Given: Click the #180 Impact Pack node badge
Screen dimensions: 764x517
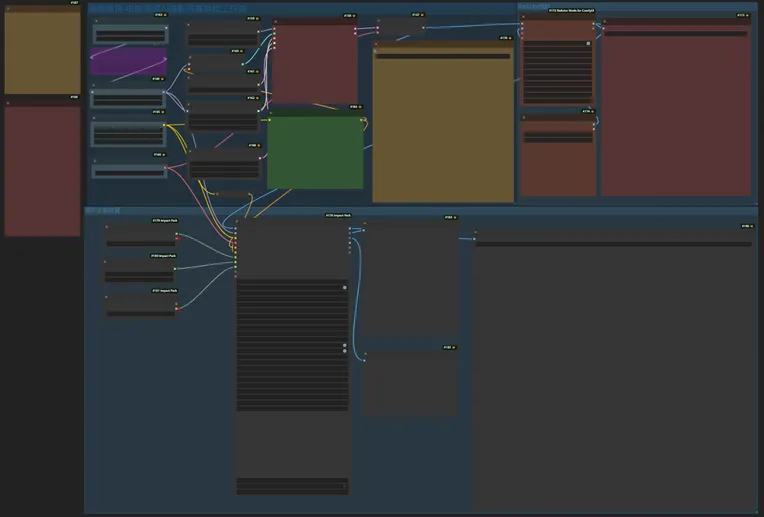Looking at the screenshot, I should (164, 255).
